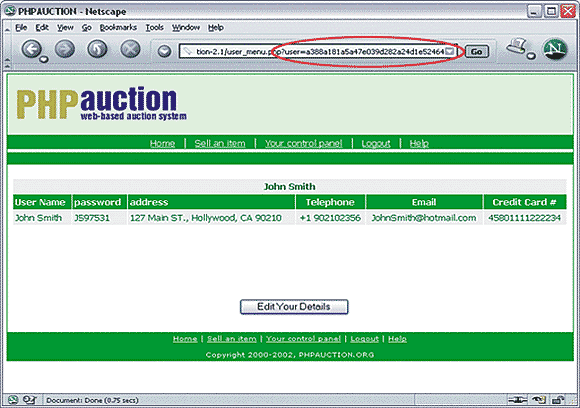The image size is (580, 408).
Task: Maximize the Netscape window
Action: pos(551,11)
